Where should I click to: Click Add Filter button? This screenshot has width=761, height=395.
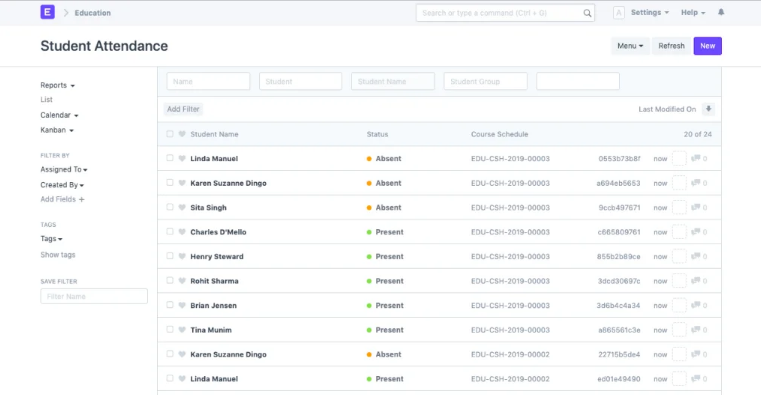(x=183, y=109)
